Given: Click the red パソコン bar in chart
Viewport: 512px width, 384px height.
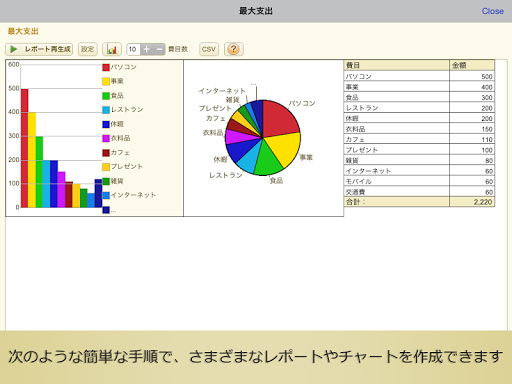Looking at the screenshot, I should pyautogui.click(x=25, y=148).
